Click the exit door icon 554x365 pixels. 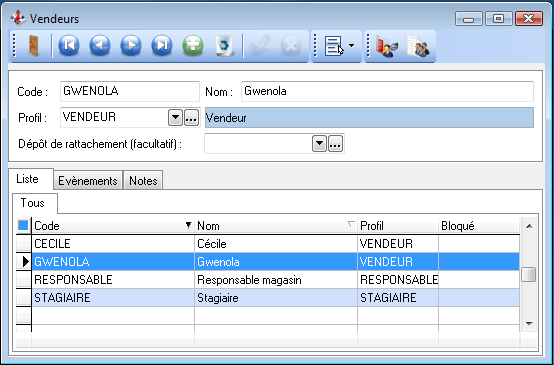tap(34, 46)
